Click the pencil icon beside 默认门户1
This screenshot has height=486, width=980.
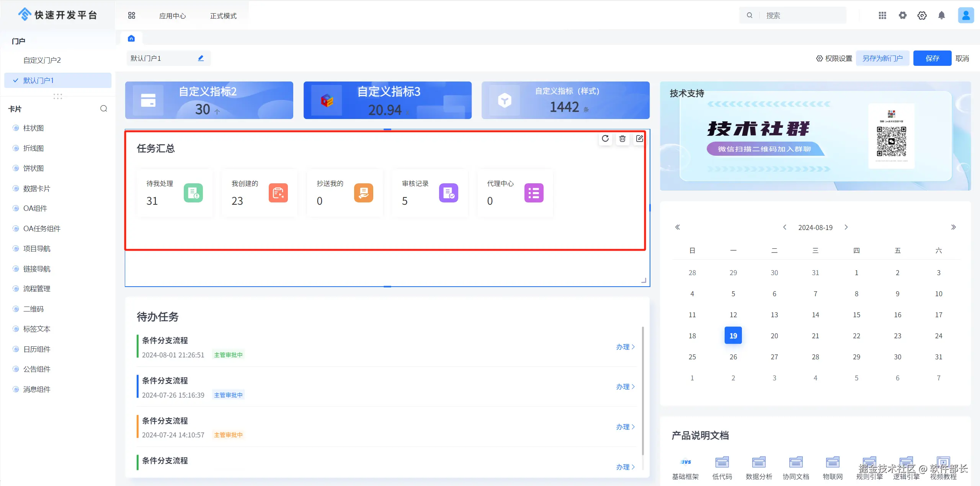(x=201, y=58)
